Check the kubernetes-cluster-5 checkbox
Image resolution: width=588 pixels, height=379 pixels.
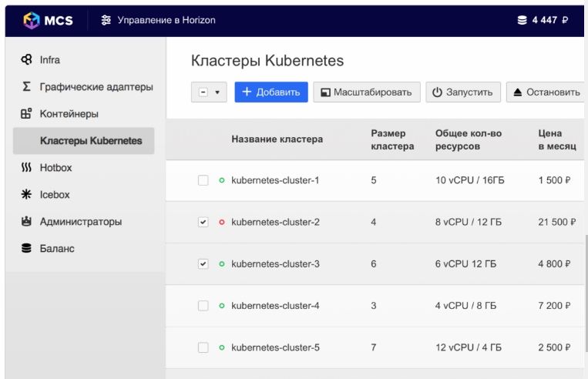(203, 347)
